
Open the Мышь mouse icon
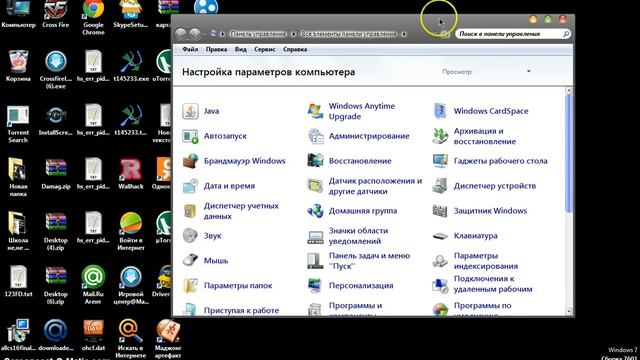click(190, 260)
